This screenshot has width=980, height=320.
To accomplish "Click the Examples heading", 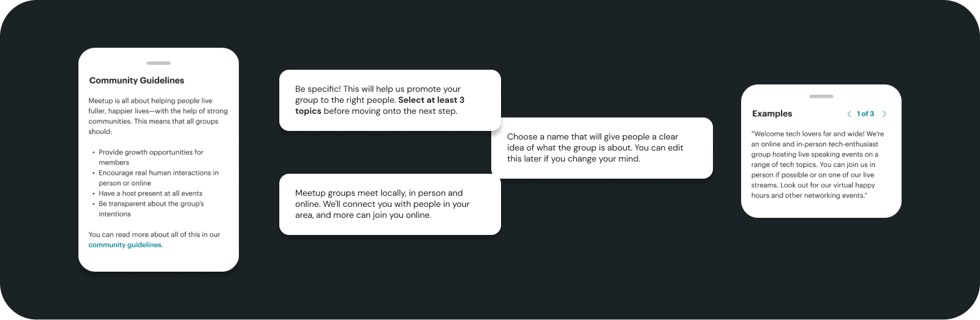I will tap(772, 114).
